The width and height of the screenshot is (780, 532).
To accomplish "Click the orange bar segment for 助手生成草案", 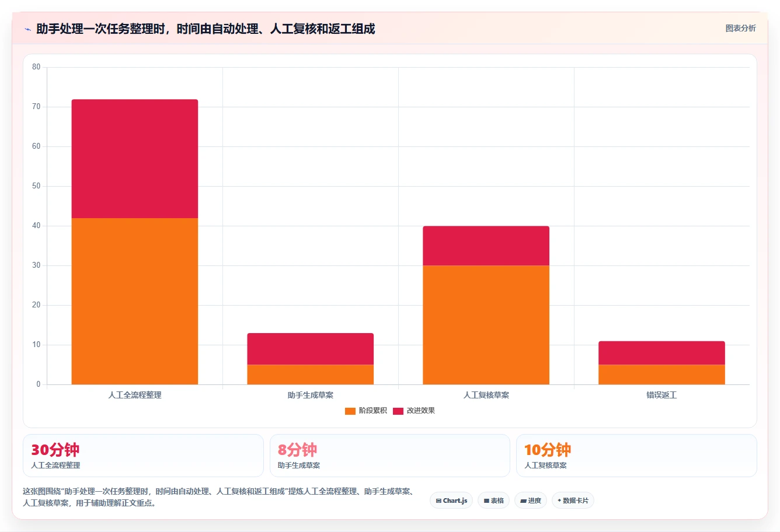I will point(311,374).
